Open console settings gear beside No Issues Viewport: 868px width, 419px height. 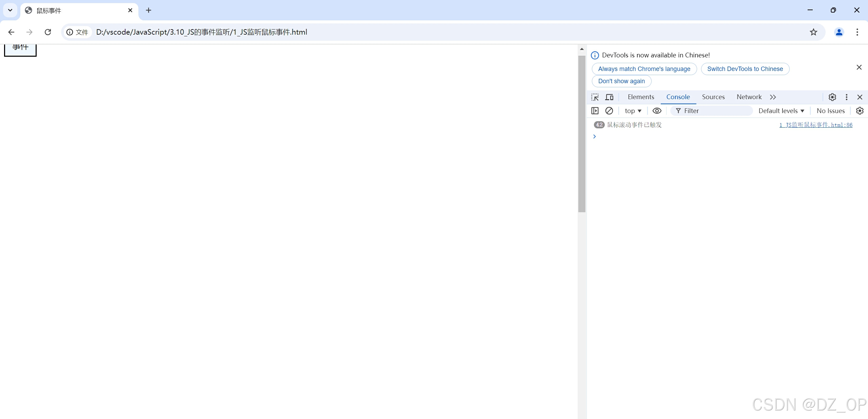click(x=860, y=111)
